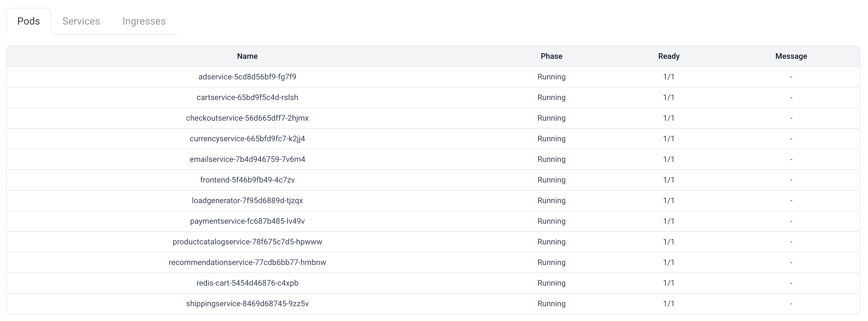The image size is (868, 321).
Task: Click recommendationservice-77cdb6bb77-hmbnw pod name
Action: coord(247,262)
